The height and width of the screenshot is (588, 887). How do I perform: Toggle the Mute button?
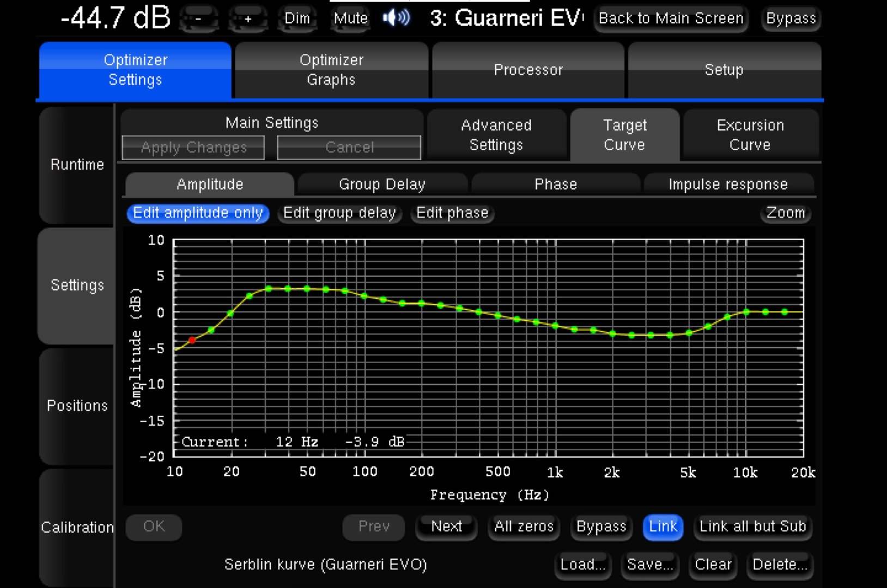[x=350, y=18]
